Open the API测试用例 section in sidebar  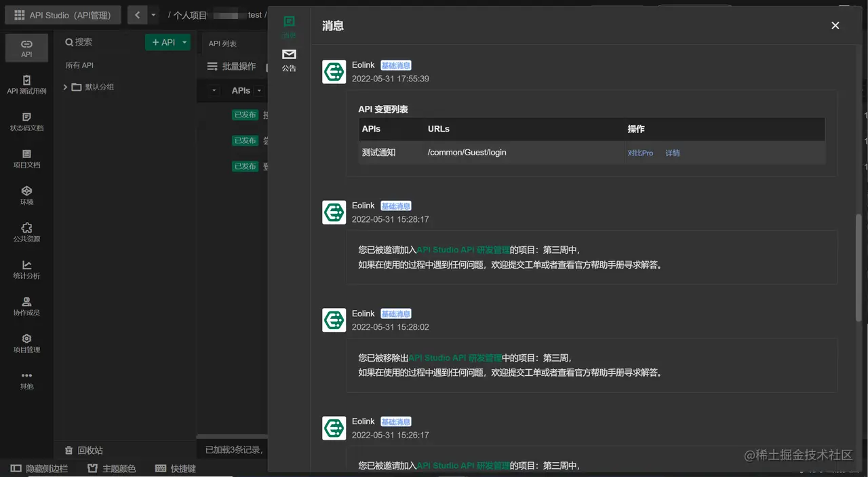pos(26,85)
